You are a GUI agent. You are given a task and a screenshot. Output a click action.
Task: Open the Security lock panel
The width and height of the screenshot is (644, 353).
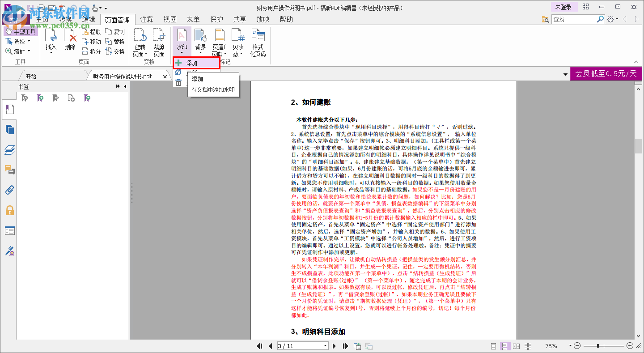point(9,210)
